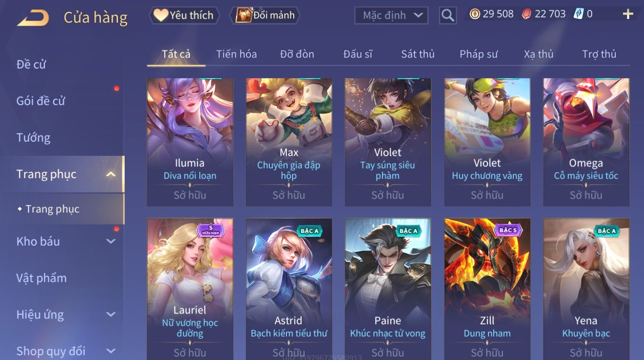Open Yêu thích heart favorites

coord(184,15)
